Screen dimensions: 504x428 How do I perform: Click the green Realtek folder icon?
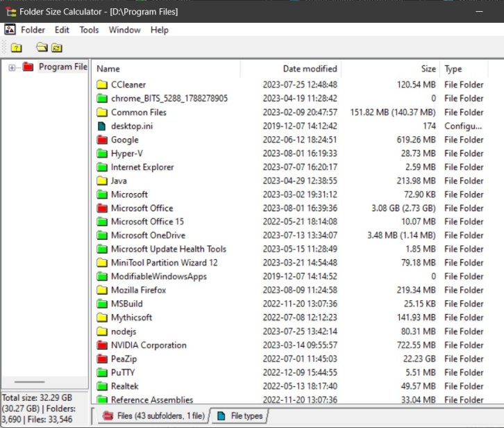(102, 386)
